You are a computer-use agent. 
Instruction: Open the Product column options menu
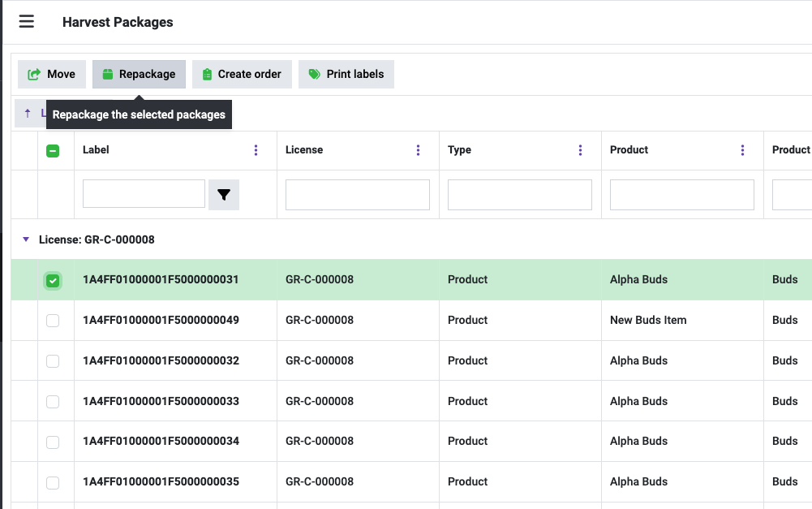point(743,150)
